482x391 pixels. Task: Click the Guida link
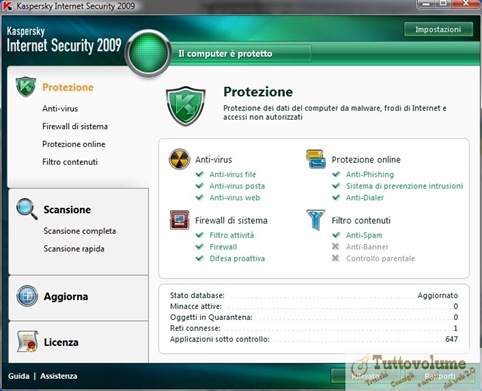coord(19,376)
